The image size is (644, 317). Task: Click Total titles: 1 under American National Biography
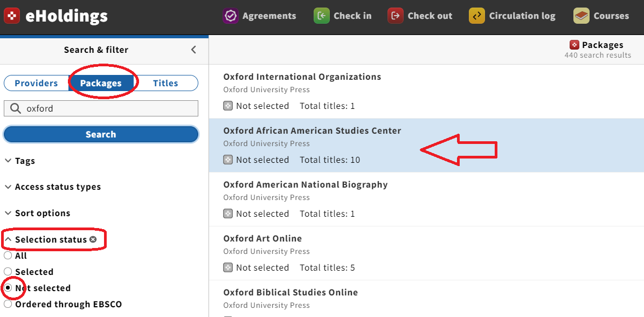click(327, 213)
